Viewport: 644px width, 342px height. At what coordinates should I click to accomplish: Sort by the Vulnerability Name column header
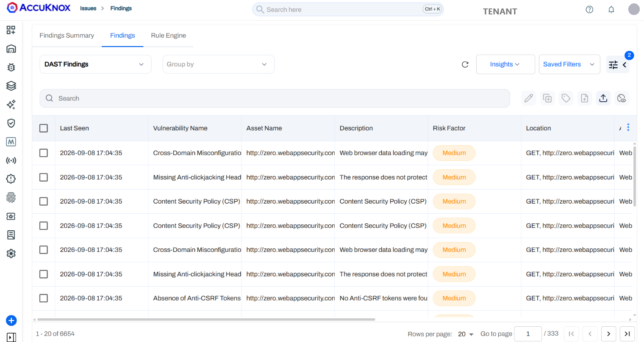click(180, 128)
